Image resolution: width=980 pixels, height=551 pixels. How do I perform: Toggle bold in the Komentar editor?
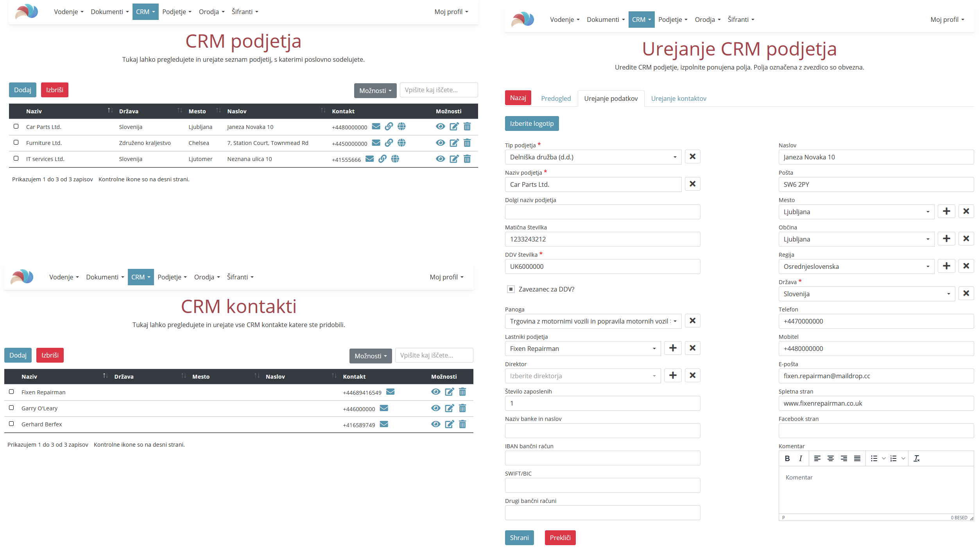coord(787,458)
